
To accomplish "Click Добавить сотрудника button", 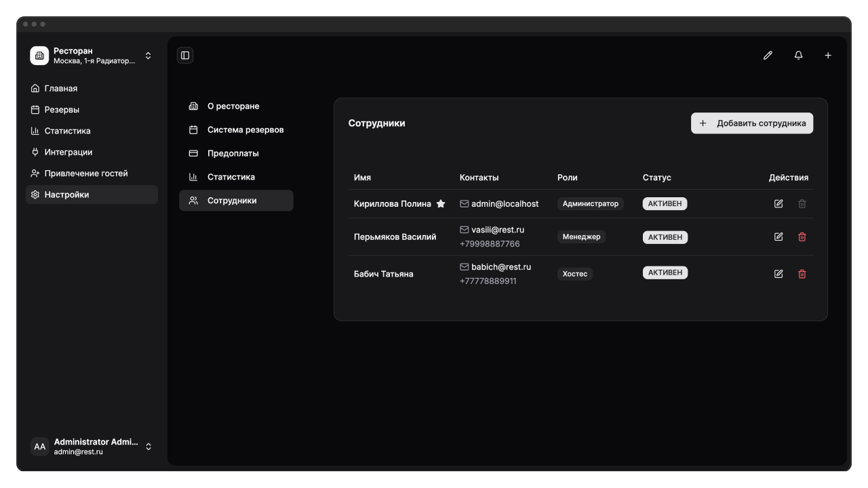I will coord(752,123).
